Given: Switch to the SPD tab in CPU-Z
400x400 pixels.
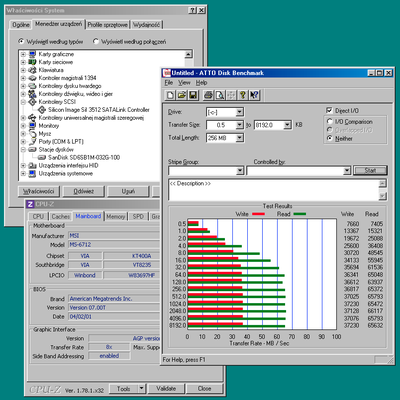Looking at the screenshot, I should pos(138,217).
